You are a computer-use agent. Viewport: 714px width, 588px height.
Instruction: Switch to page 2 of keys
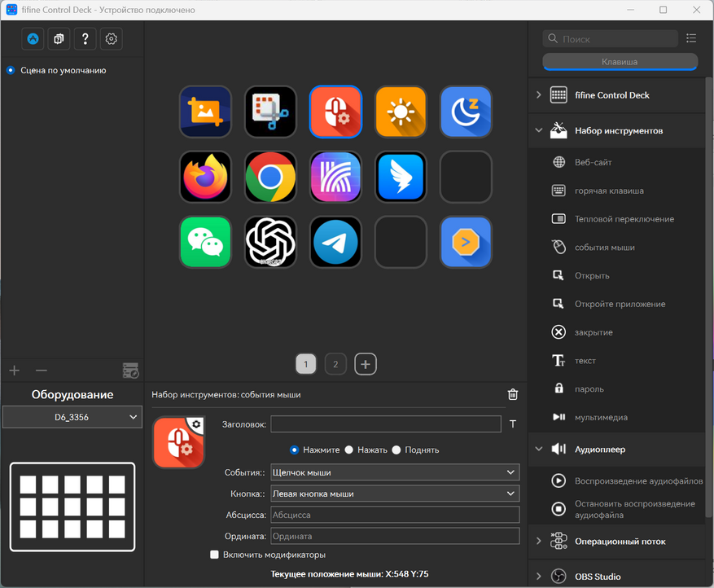pos(335,365)
